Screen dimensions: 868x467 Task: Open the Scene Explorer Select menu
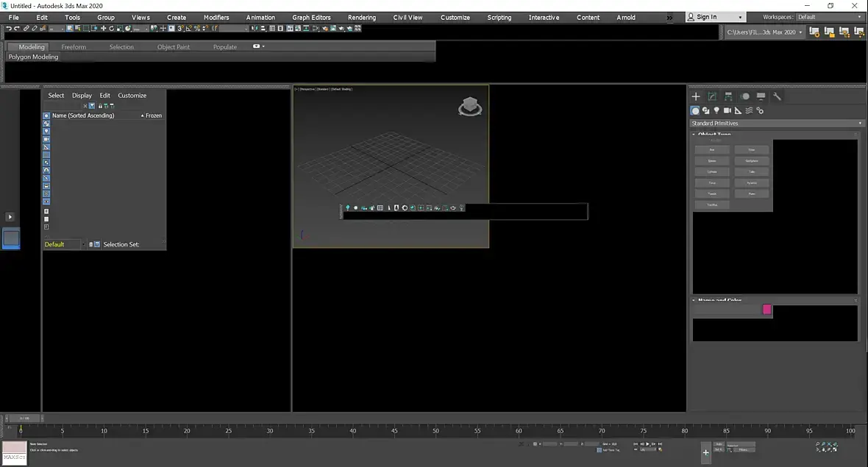pos(56,96)
